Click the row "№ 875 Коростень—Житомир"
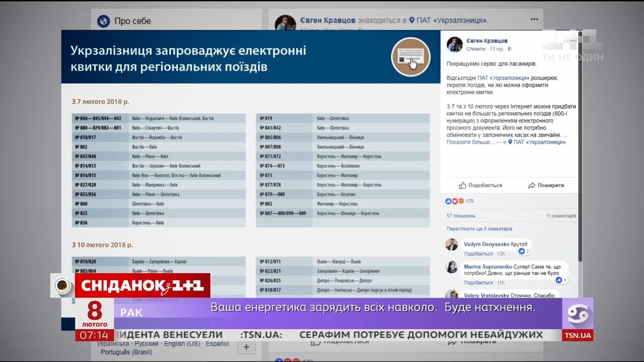 click(x=343, y=175)
